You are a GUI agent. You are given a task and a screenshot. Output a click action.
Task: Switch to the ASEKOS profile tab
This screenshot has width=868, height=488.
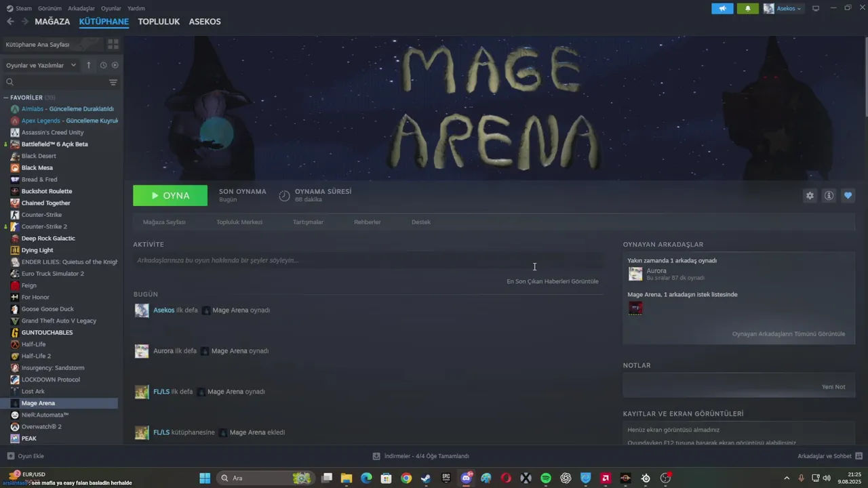[205, 22]
